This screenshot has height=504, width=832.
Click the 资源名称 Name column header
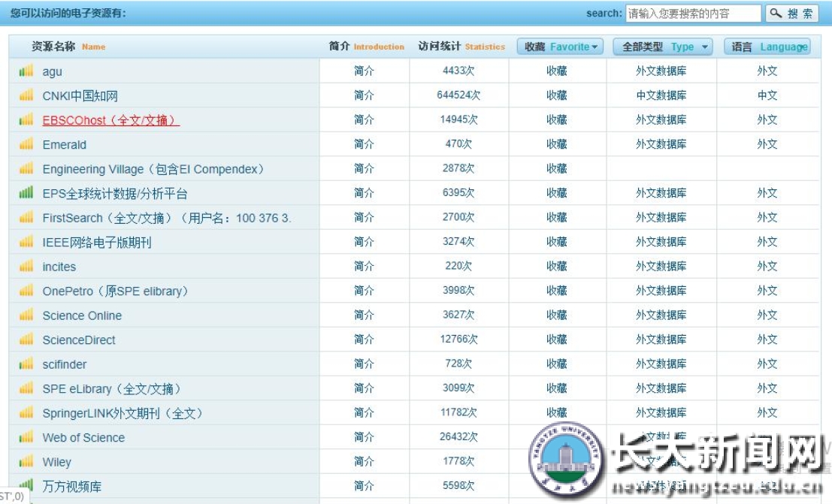[68, 47]
